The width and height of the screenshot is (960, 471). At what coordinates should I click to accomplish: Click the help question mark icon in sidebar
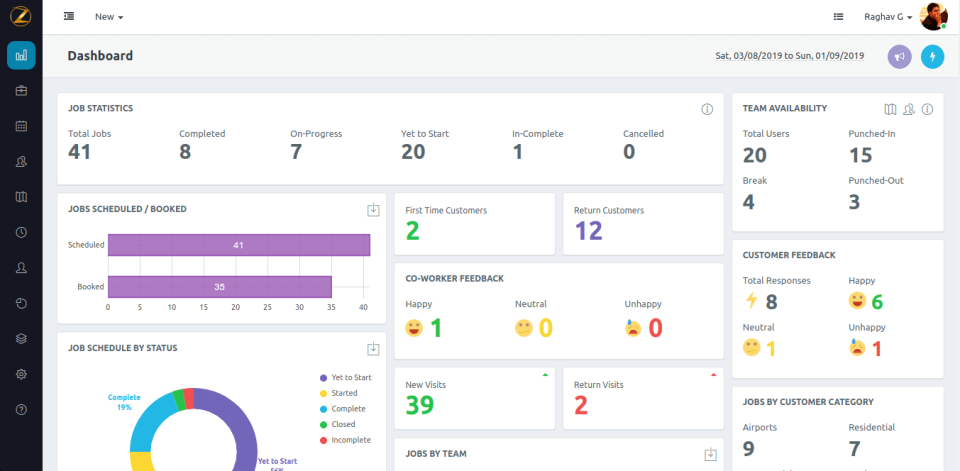(x=21, y=410)
